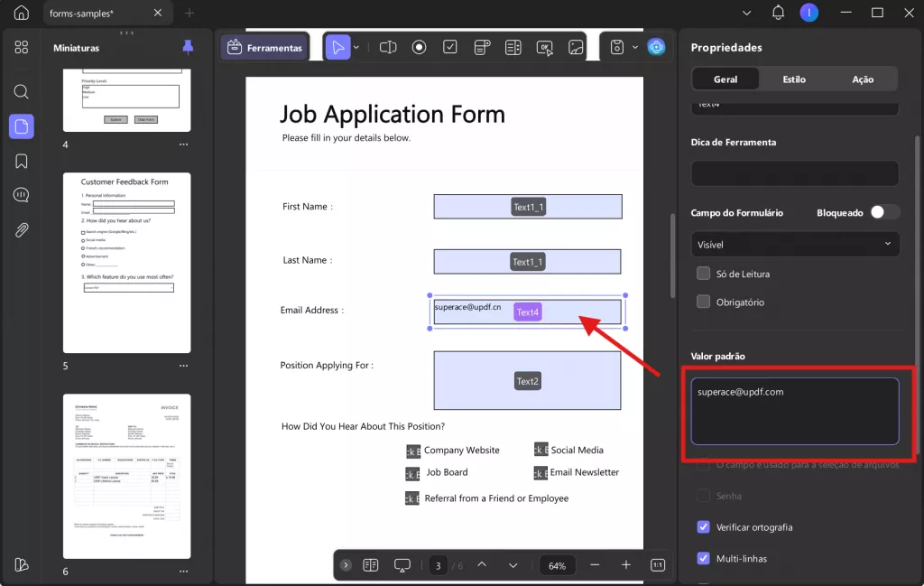Go to previous page arrow
Viewport: 924px width, 586px height.
pos(482,564)
